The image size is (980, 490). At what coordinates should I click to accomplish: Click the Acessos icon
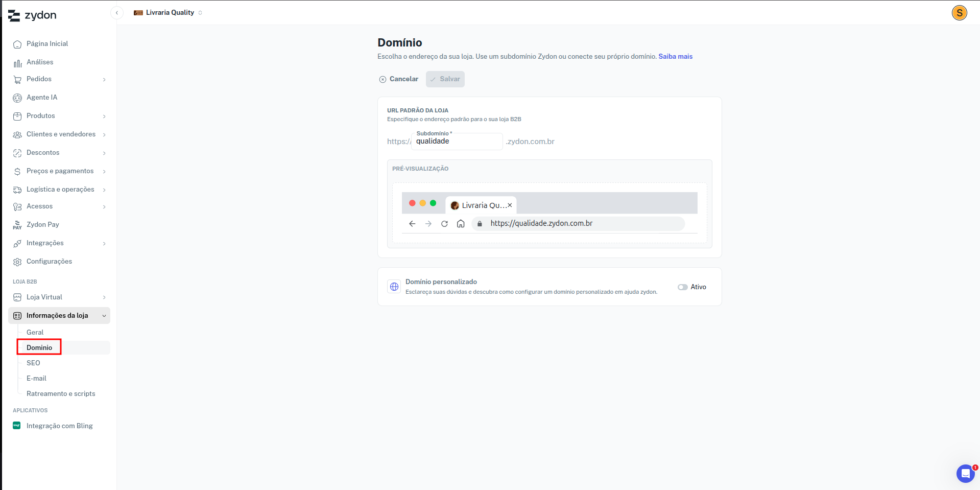[x=17, y=206]
